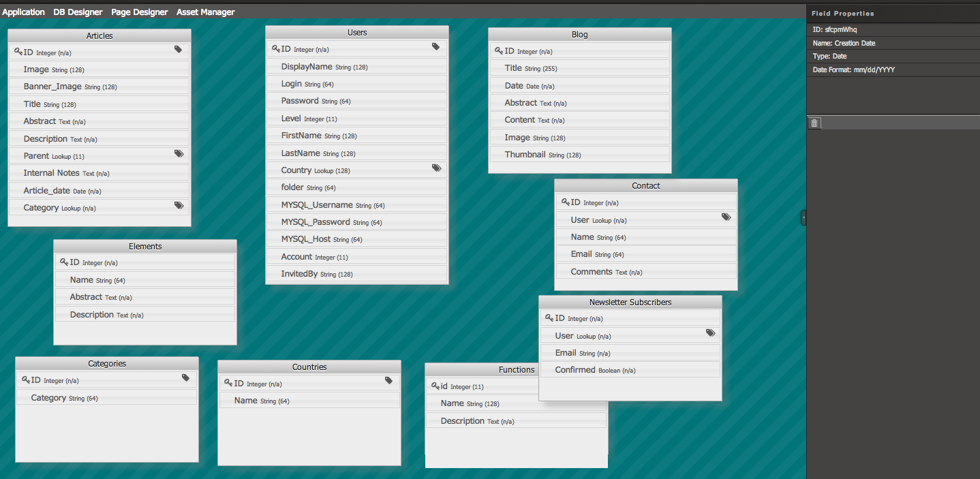The image size is (980, 479).
Task: Open the Asset Manager menu
Action: point(206,12)
